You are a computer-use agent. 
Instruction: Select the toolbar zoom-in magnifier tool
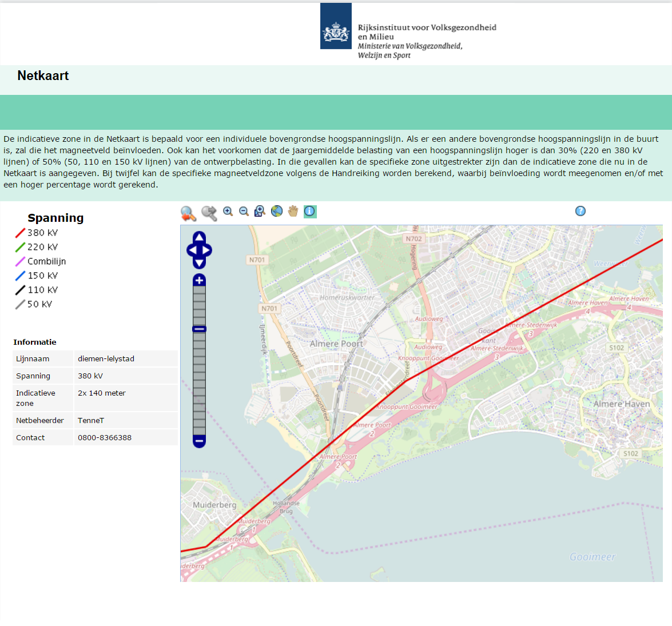pos(228,211)
